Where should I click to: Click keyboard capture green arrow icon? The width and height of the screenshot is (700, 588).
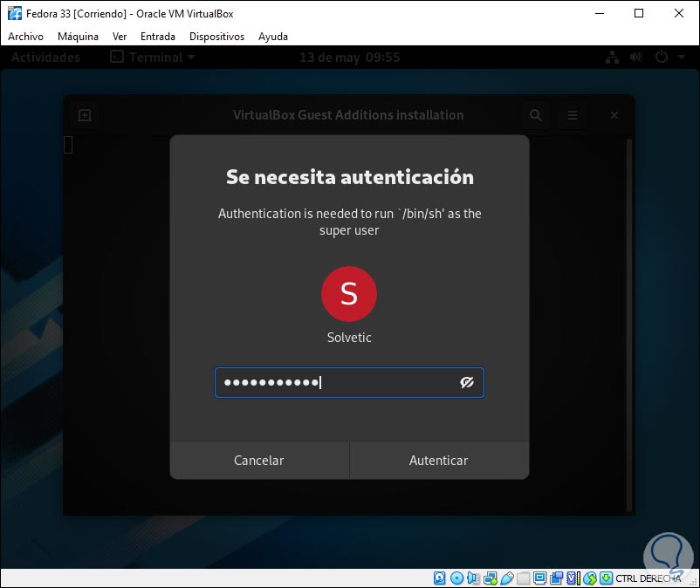pyautogui.click(x=606, y=578)
